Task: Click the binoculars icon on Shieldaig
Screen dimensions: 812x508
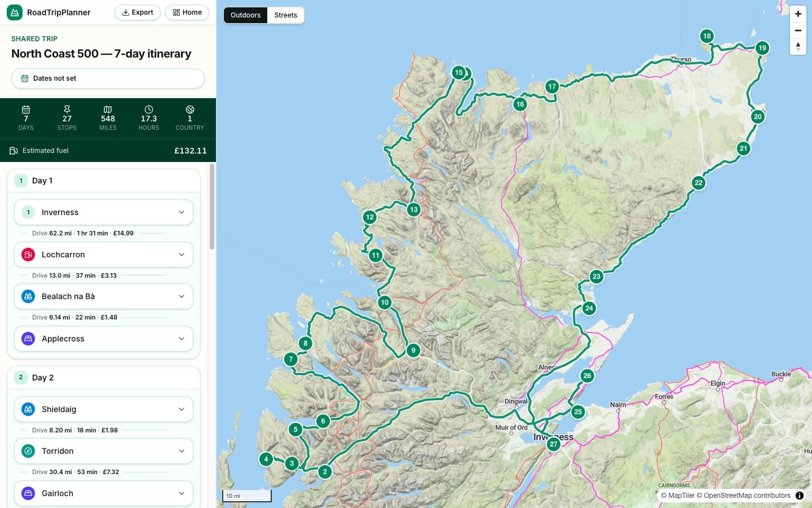Action: pos(28,409)
